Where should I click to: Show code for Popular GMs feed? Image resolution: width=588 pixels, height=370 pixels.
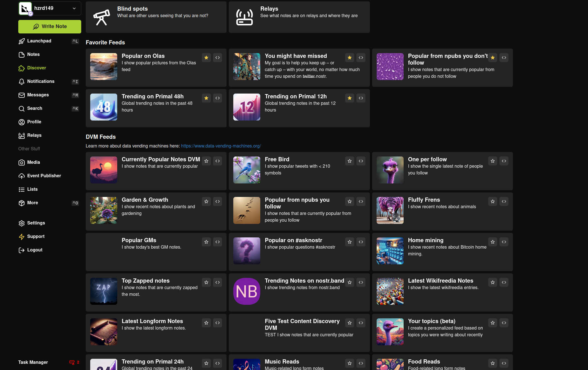tap(218, 242)
